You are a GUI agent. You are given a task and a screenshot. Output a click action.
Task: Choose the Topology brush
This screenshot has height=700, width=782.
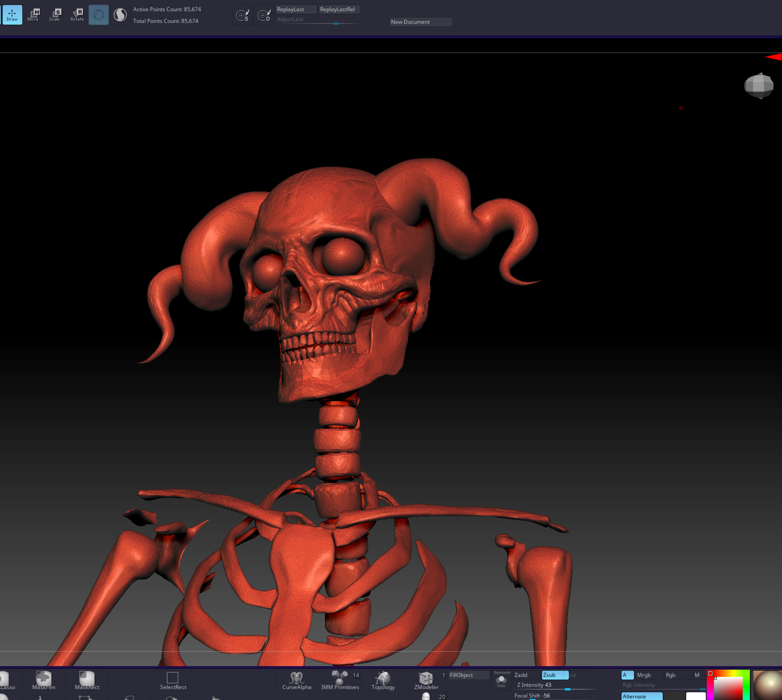[383, 681]
